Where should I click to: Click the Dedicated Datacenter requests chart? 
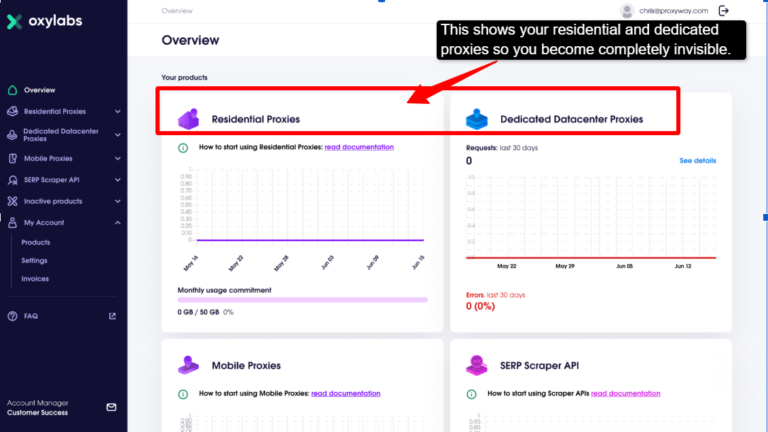[591, 221]
